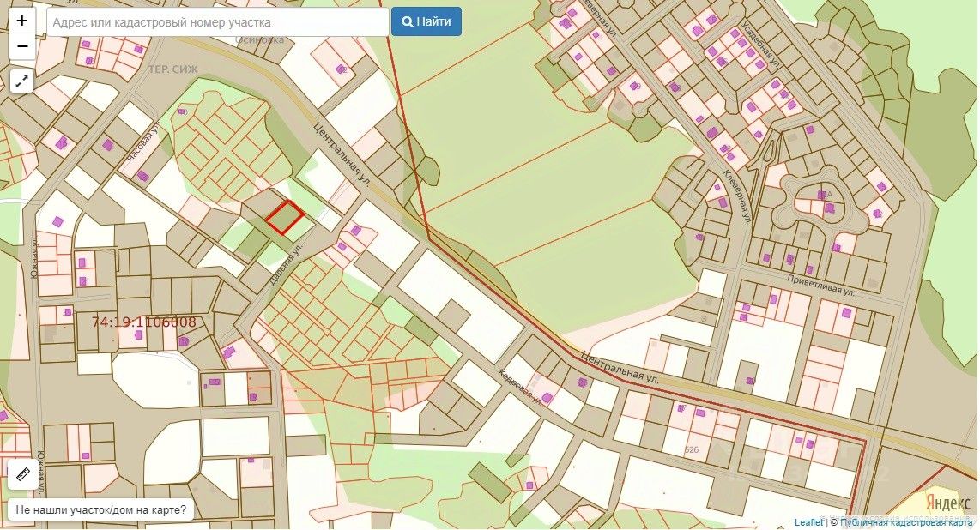The height and width of the screenshot is (530, 980).
Task: Click the parcel numbered 526
Action: 692,449
